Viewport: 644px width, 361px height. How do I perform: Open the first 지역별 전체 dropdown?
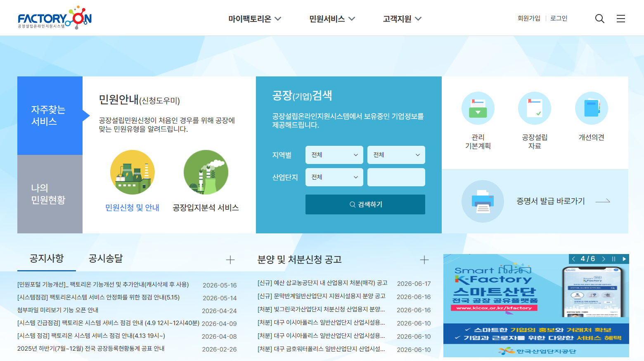334,155
